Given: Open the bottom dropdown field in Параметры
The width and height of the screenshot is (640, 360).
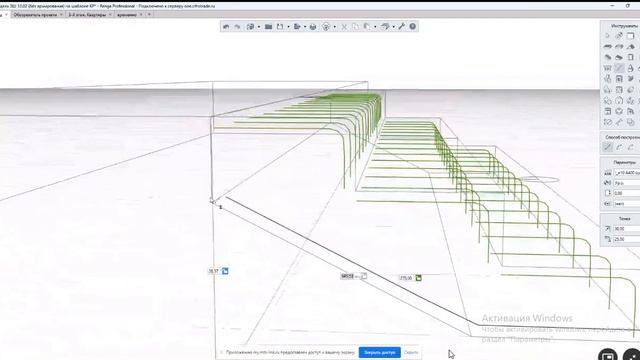Looking at the screenshot, I should coord(627,203).
